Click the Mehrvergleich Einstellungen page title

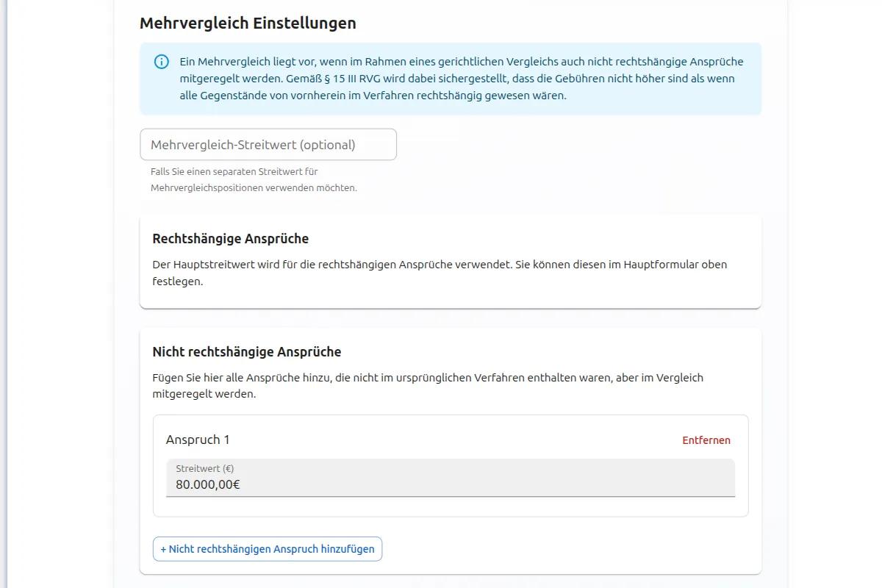247,23
